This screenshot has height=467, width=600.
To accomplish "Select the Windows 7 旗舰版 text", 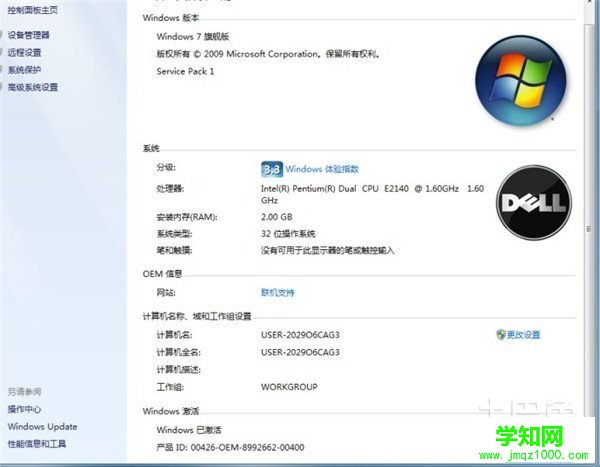I will click(x=193, y=36).
